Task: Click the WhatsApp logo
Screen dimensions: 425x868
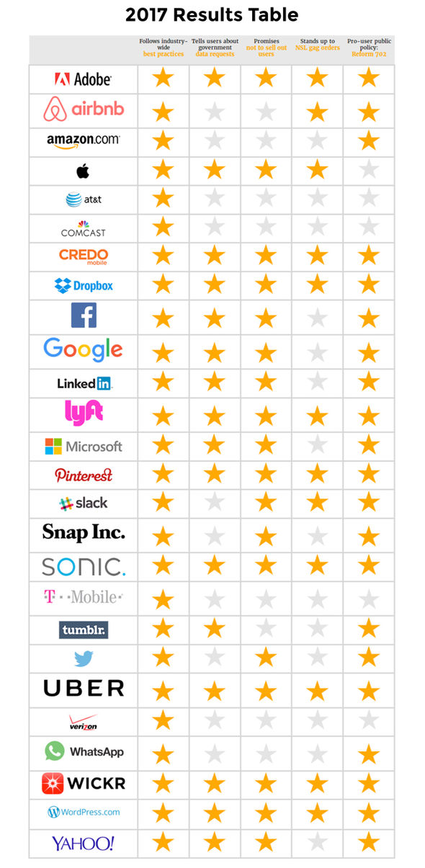Action: (84, 751)
